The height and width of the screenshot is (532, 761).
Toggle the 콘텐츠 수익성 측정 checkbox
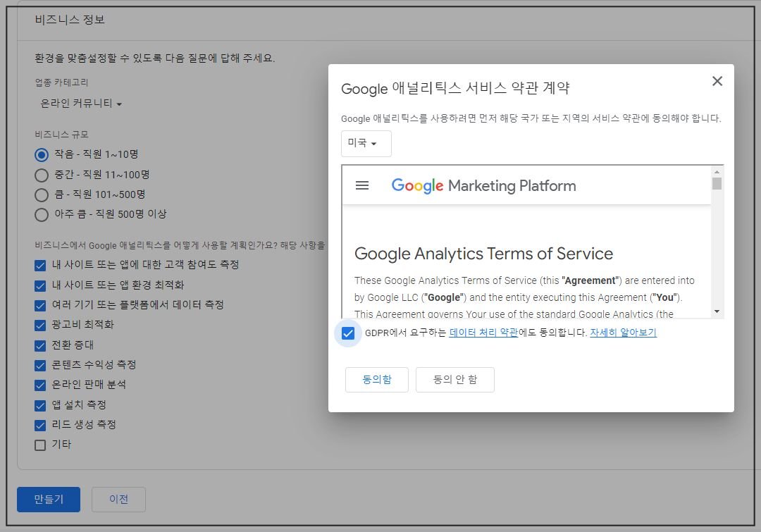tap(40, 366)
